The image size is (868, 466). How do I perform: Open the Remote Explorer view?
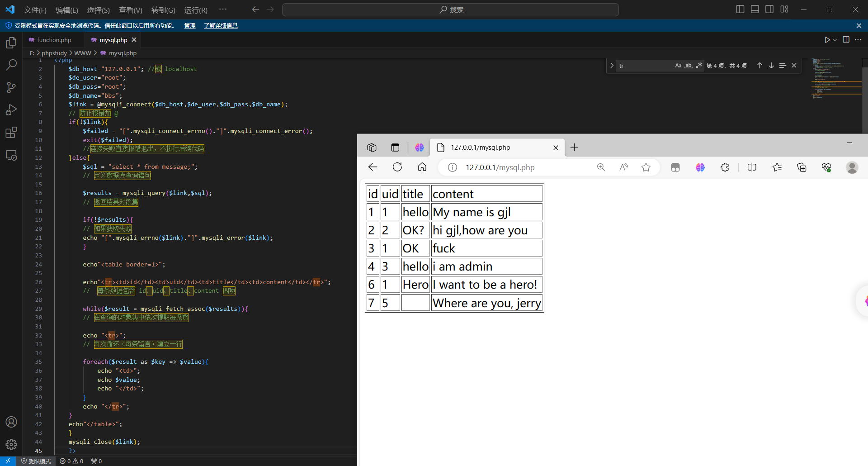(x=11, y=155)
